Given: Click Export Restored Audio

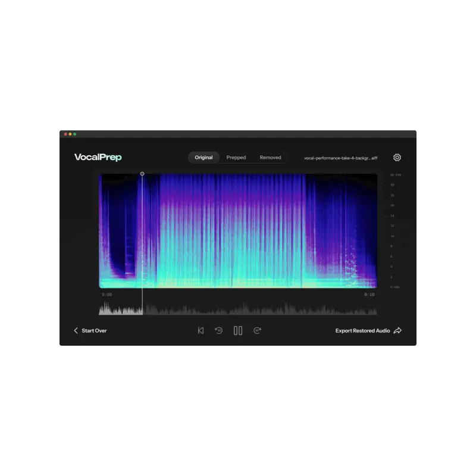Looking at the screenshot, I should pyautogui.click(x=368, y=331).
